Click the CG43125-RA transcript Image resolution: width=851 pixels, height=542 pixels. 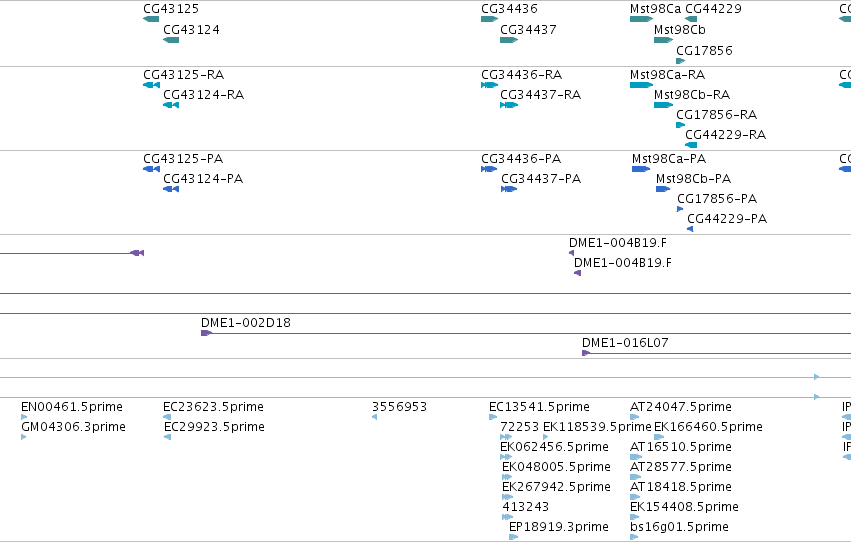tap(151, 85)
